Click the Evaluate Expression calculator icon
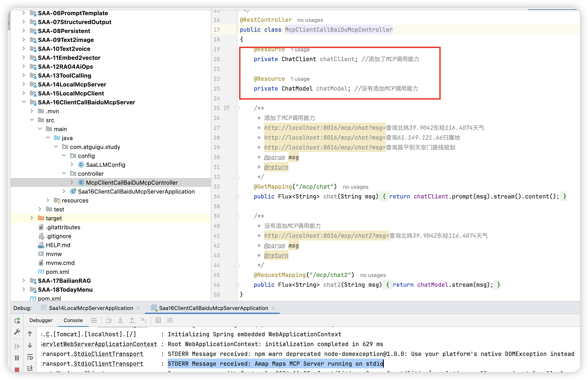Viewport: 588px width, 380px height. tap(158, 320)
